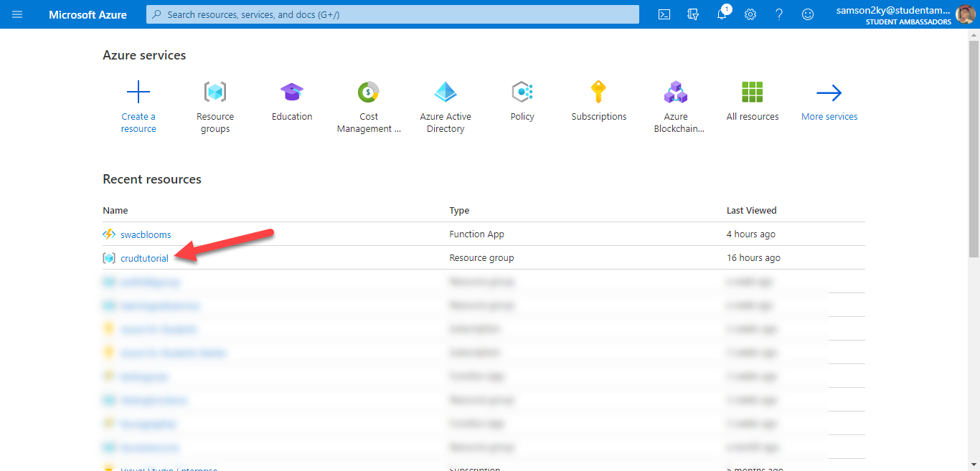Open the Azure Active Directory icon
Screen dimensions: 980x471
pos(446,92)
